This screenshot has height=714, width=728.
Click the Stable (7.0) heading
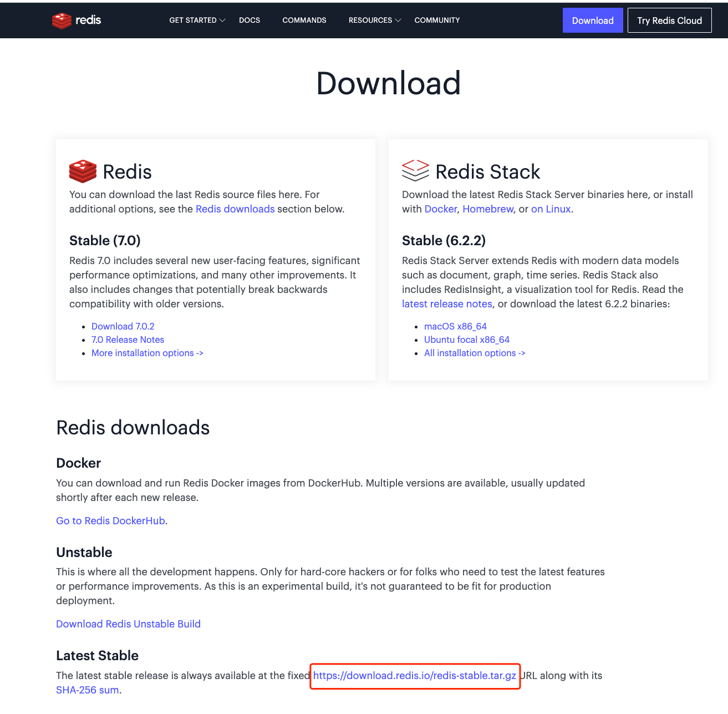pos(105,241)
